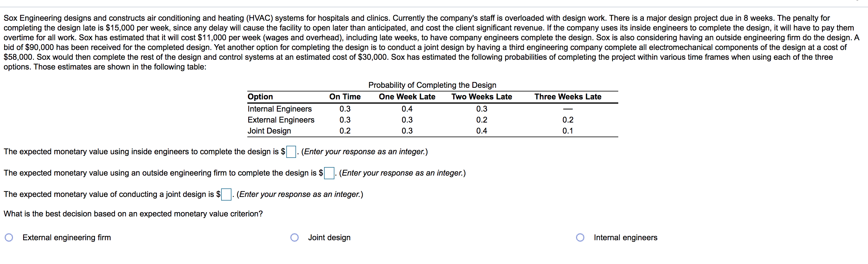Click the joint design expected value input box
This screenshot has width=868, height=264.
click(226, 194)
